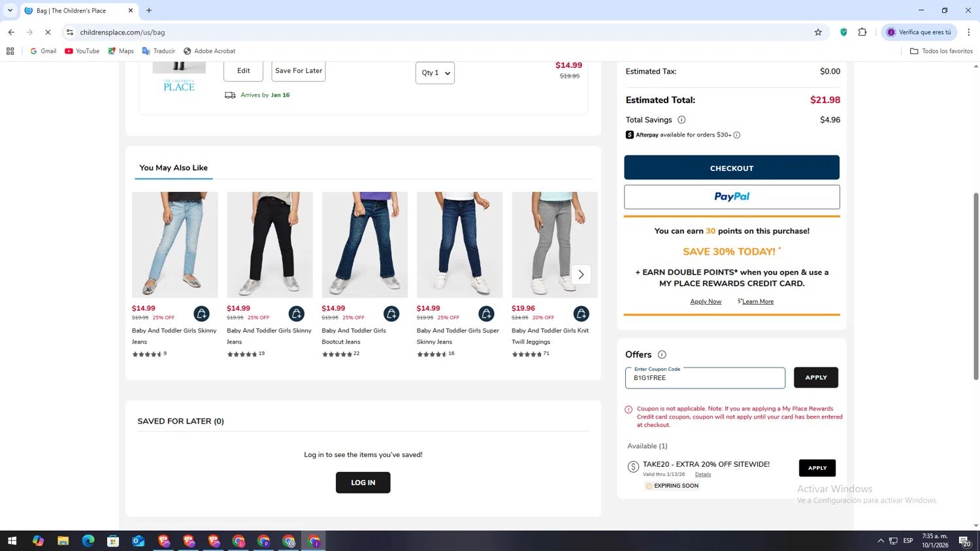Launch Microsoft Edge from taskbar
Viewport: 980px width, 551px height.
[88, 541]
